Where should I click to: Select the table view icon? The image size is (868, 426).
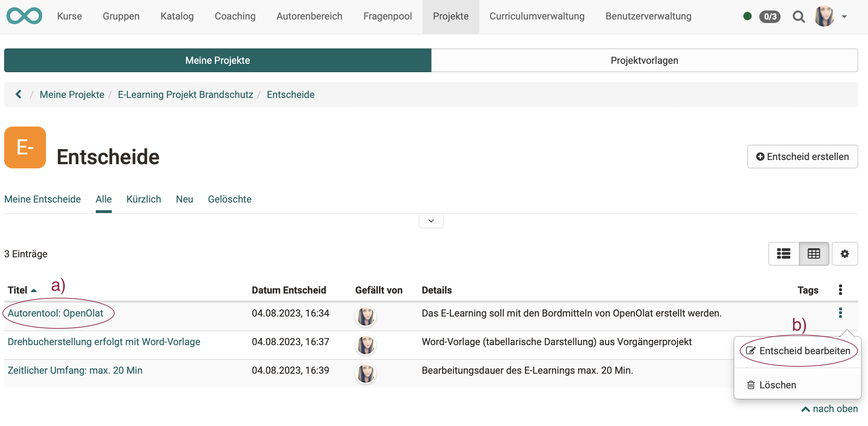[814, 253]
